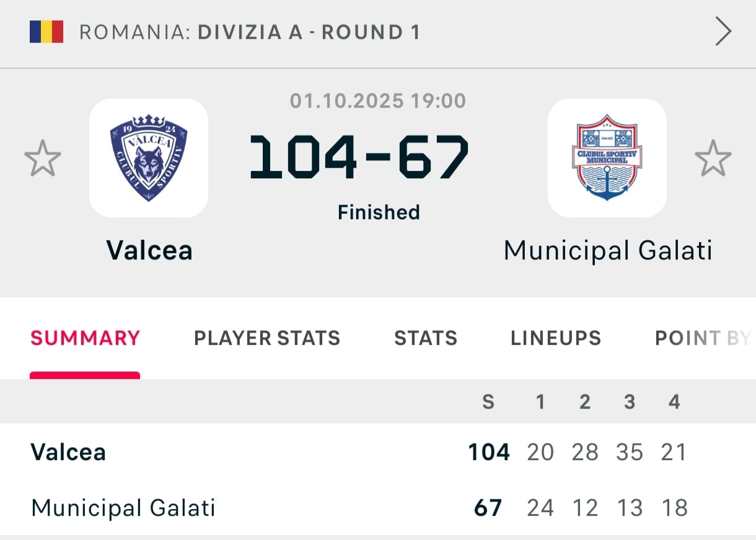The height and width of the screenshot is (540, 756).
Task: Click the S column header in table
Action: coord(488,402)
